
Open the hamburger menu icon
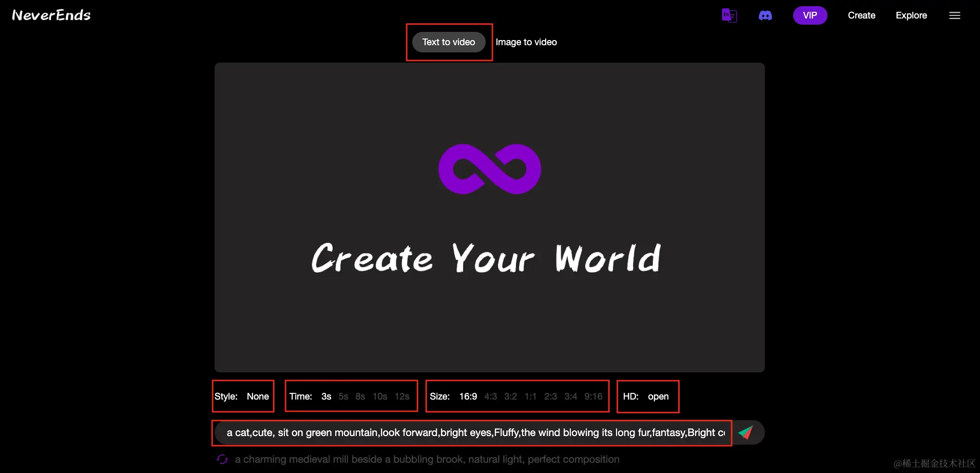coord(955,15)
